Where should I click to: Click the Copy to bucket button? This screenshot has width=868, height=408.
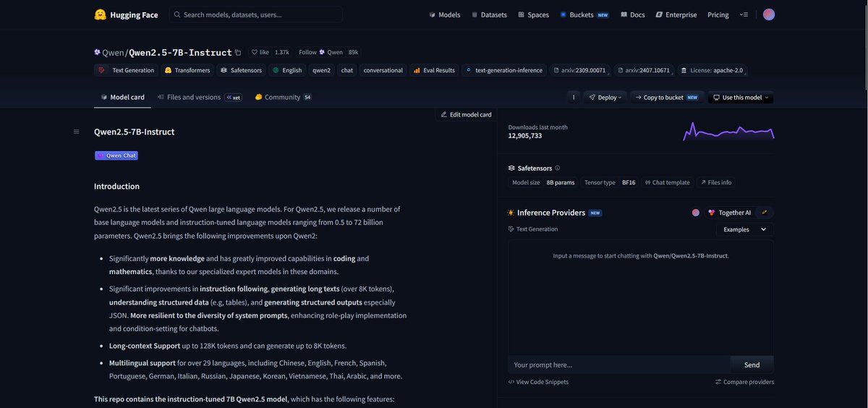coord(666,97)
